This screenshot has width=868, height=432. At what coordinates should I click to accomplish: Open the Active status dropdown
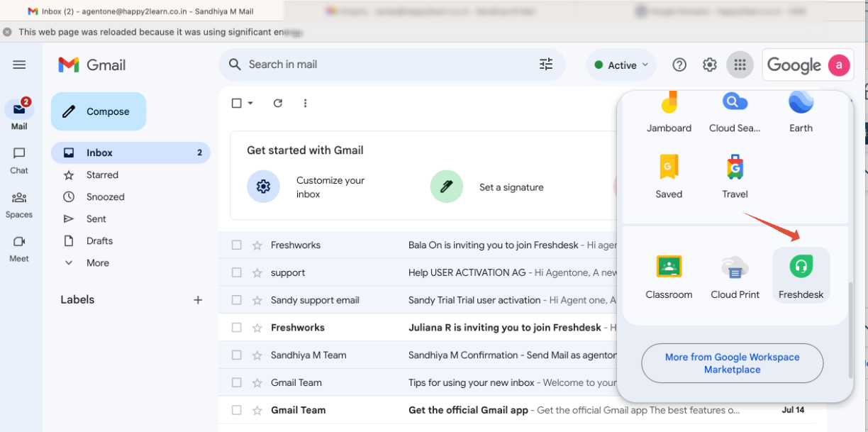click(x=621, y=65)
